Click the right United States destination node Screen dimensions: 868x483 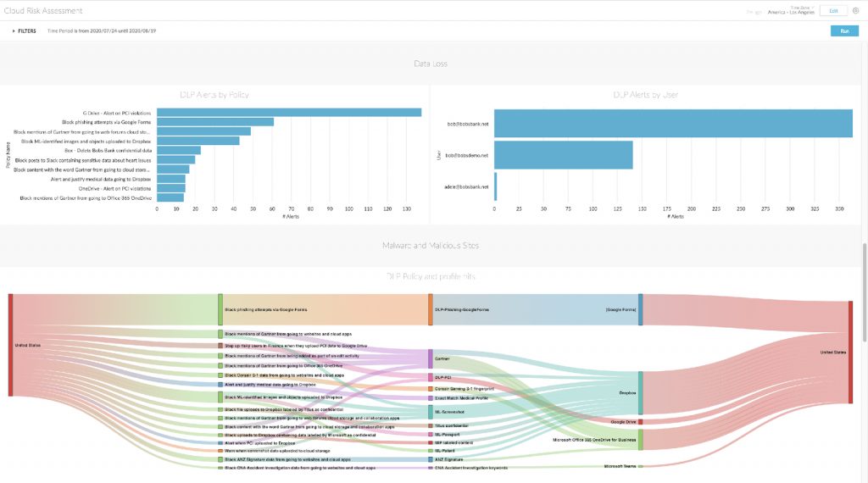pos(851,353)
